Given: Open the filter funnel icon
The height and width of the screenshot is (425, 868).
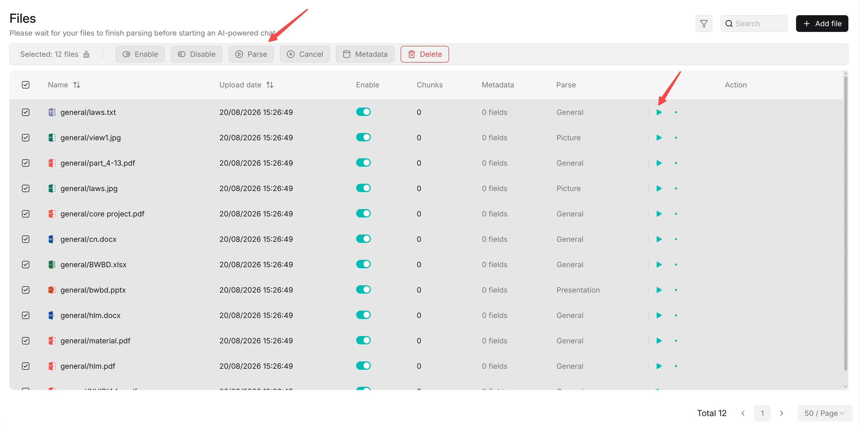Looking at the screenshot, I should pos(704,24).
